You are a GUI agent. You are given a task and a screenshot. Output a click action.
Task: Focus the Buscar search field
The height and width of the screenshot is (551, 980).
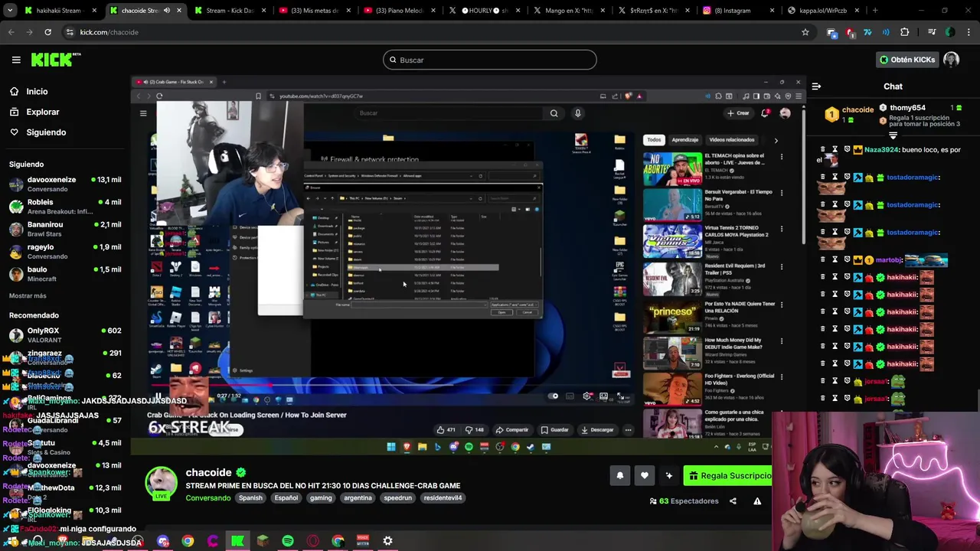(x=490, y=60)
